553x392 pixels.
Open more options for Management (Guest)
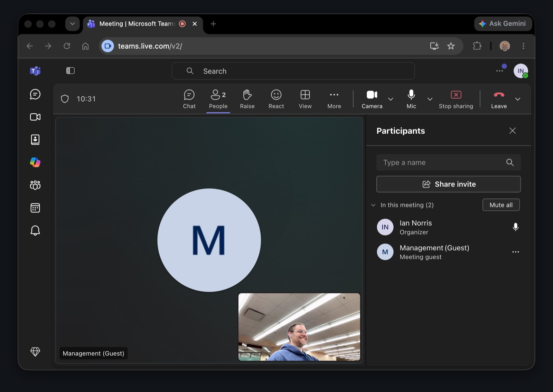[x=515, y=252]
